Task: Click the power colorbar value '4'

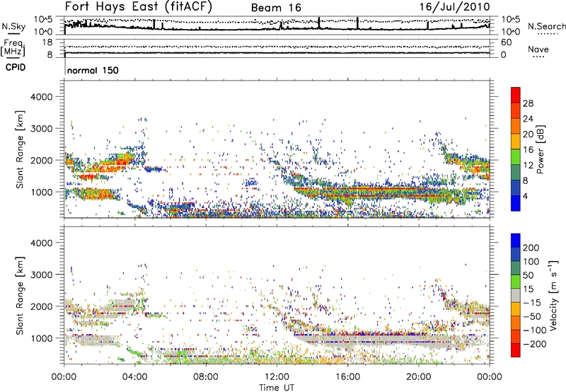Action: pos(525,197)
